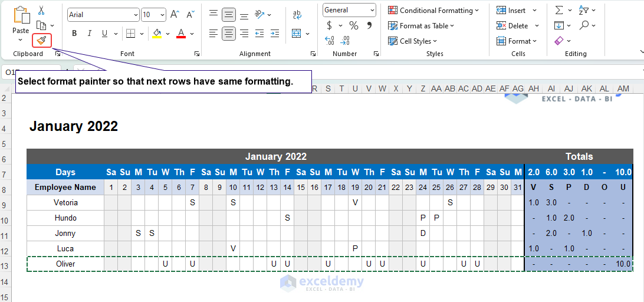Viewport: 644px width, 302px height.
Task: Expand the Underline style dropdown arrow
Action: [116, 34]
